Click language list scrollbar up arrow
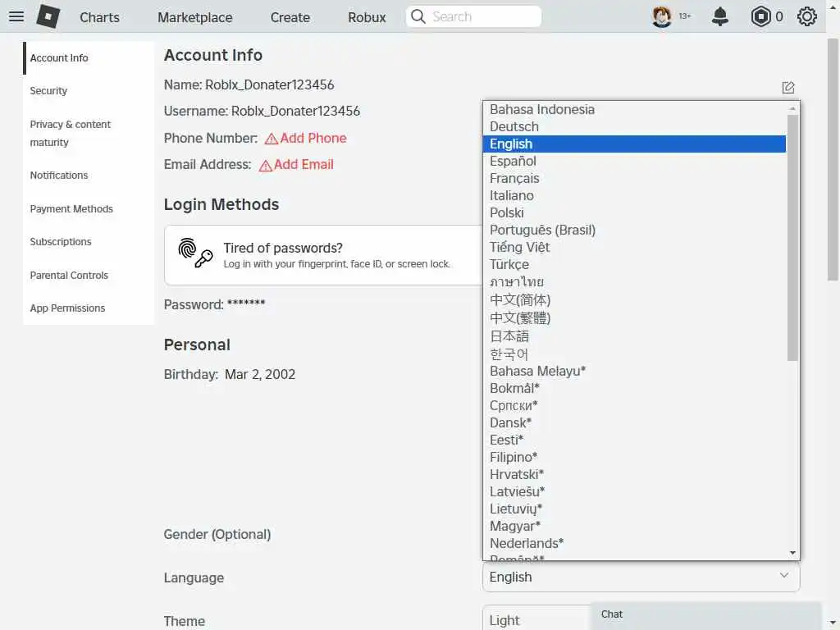The image size is (840, 630). [x=792, y=108]
